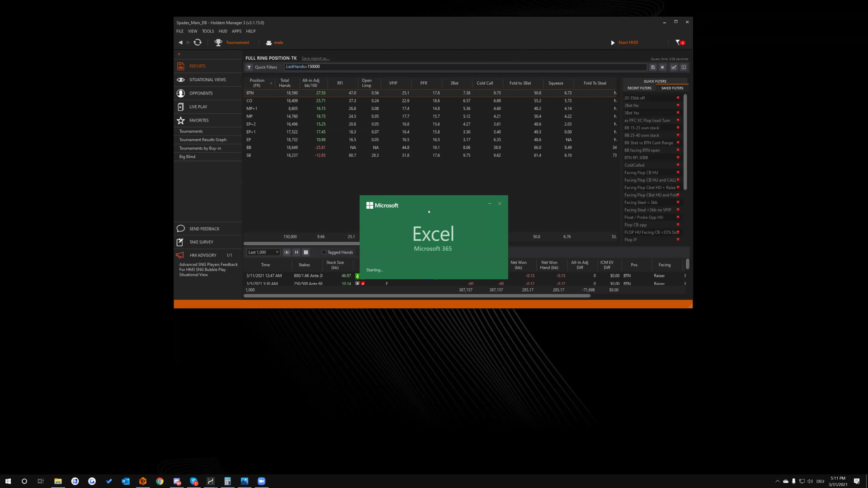Viewport: 868px width, 488px height.
Task: Apply the 'BTN RFI 30BB' saved filter
Action: (x=636, y=158)
